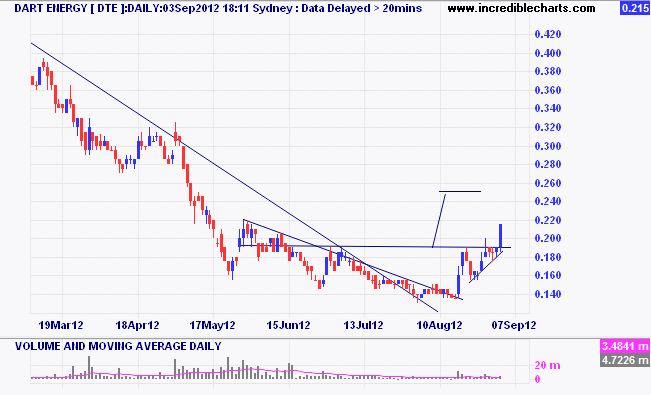This screenshot has width=651, height=395.
Task: Click the 20 m volume axis label
Action: pyautogui.click(x=548, y=366)
